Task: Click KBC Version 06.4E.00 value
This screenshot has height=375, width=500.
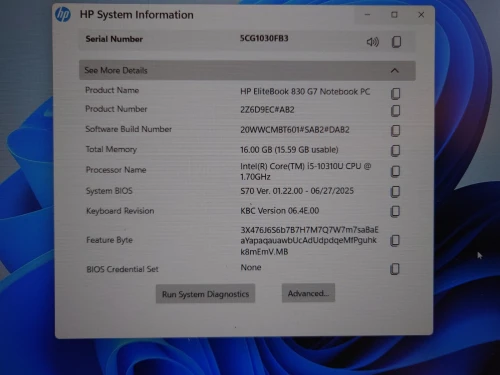Action: coord(280,211)
